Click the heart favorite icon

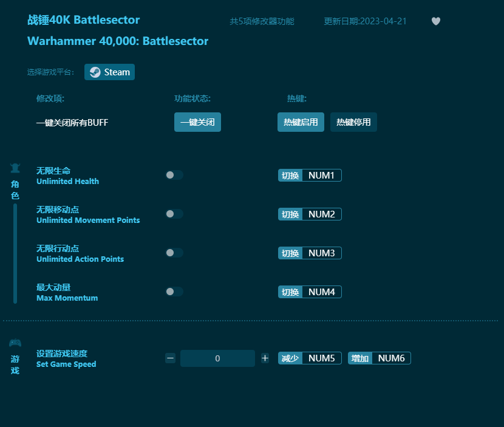pos(436,21)
